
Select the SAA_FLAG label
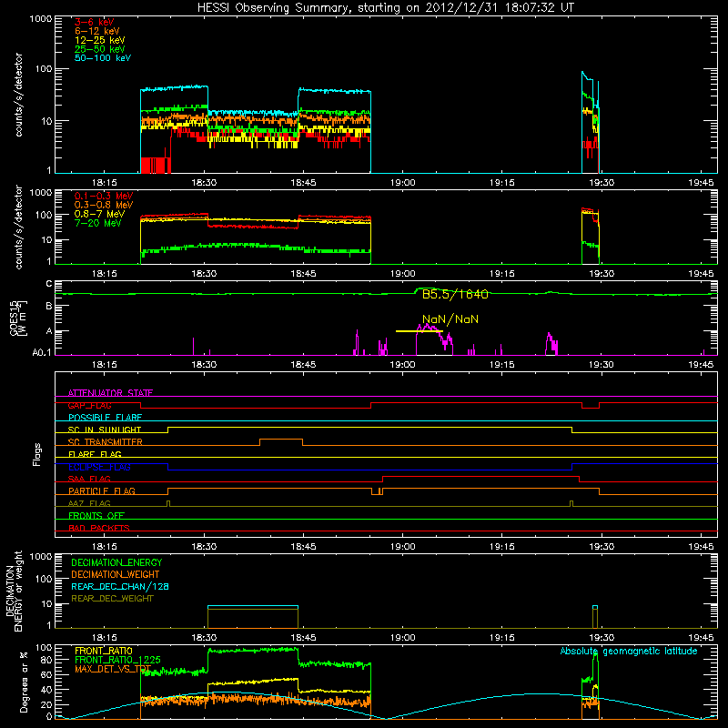pyautogui.click(x=89, y=479)
